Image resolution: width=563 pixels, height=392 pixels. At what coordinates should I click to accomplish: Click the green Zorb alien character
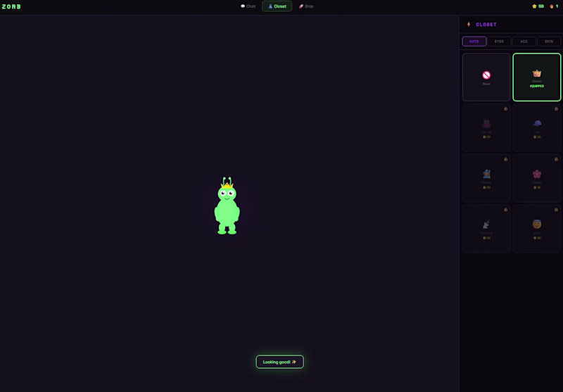tap(227, 206)
